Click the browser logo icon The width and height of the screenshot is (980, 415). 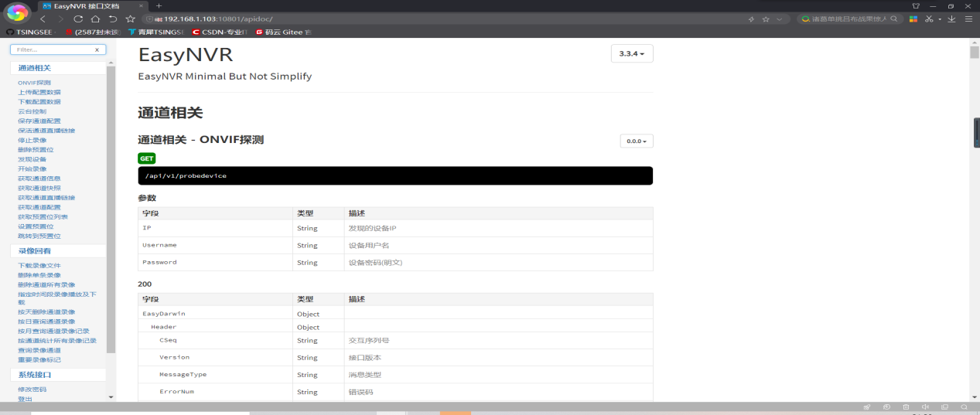tap(18, 13)
